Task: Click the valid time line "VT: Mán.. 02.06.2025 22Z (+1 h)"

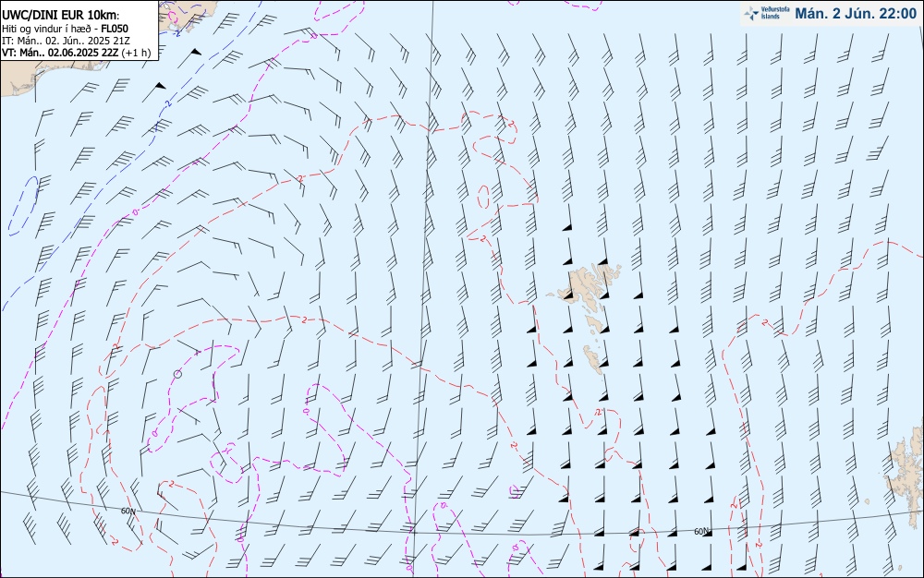Action: tap(77, 53)
